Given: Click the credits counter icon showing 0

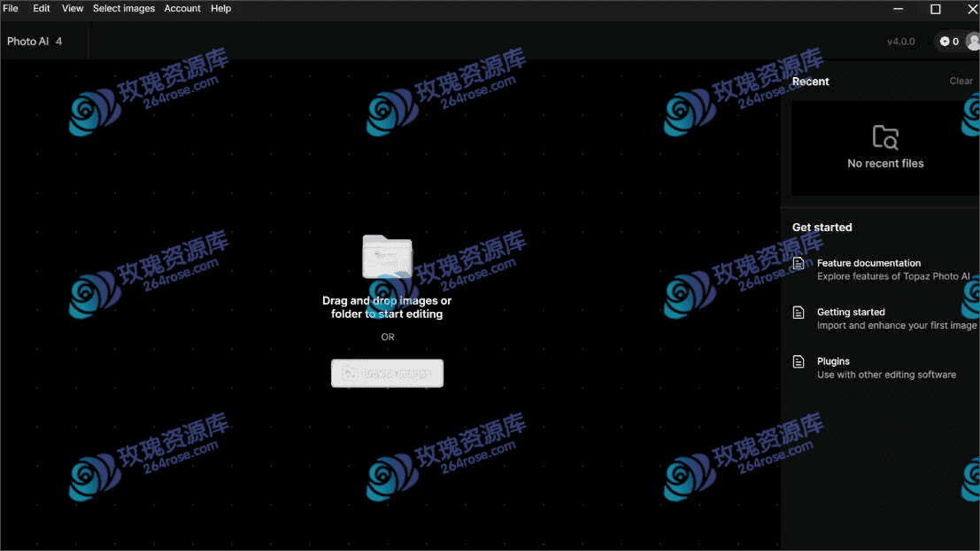Looking at the screenshot, I should [x=949, y=42].
